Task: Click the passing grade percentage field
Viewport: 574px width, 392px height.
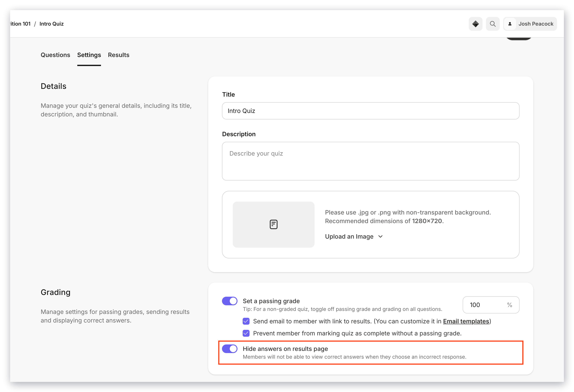Action: (x=491, y=305)
